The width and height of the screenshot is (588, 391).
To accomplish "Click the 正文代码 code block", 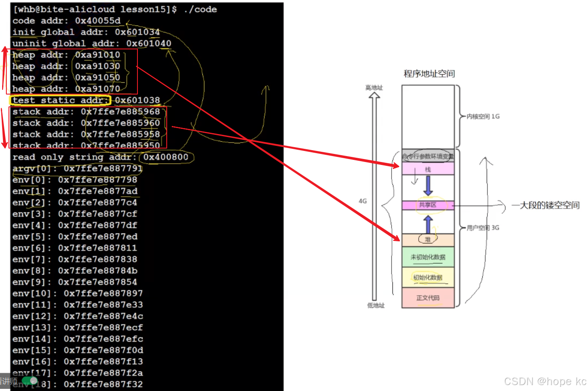I will (428, 298).
